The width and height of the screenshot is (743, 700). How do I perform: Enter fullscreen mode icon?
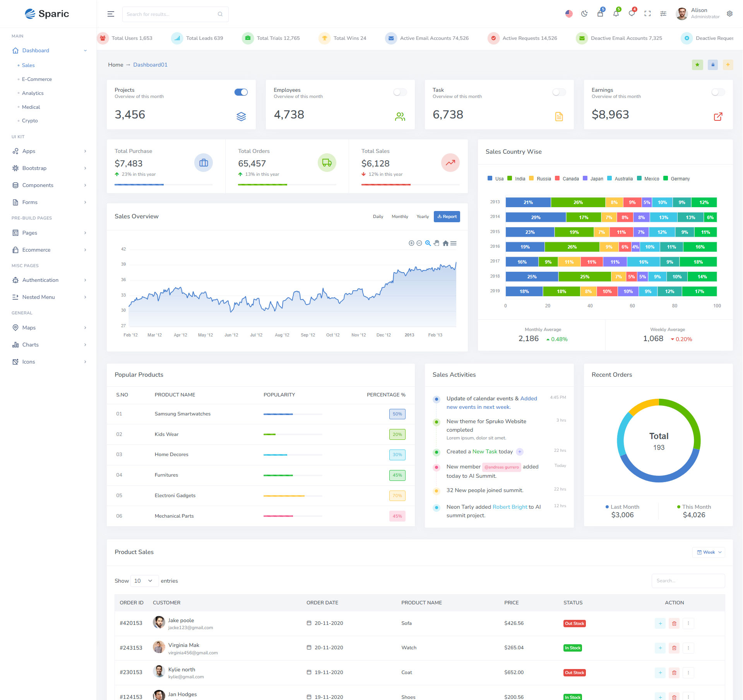click(647, 14)
